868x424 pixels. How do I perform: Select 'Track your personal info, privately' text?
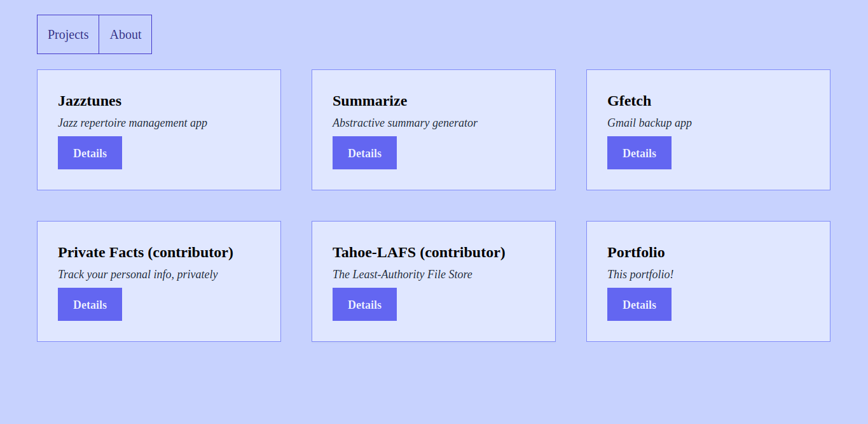point(138,274)
